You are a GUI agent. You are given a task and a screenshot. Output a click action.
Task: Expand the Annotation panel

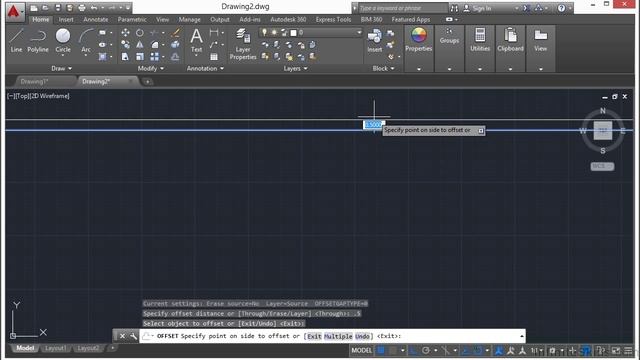pos(205,68)
